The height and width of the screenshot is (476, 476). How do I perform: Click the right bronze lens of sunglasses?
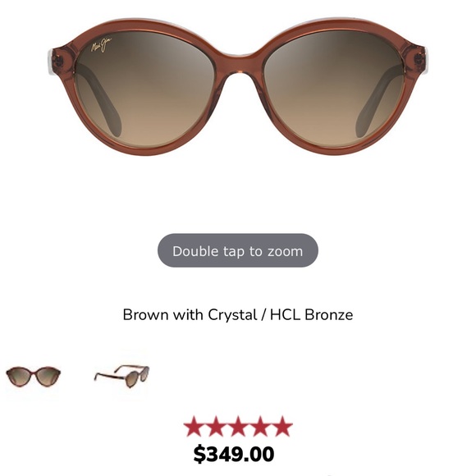click(334, 89)
